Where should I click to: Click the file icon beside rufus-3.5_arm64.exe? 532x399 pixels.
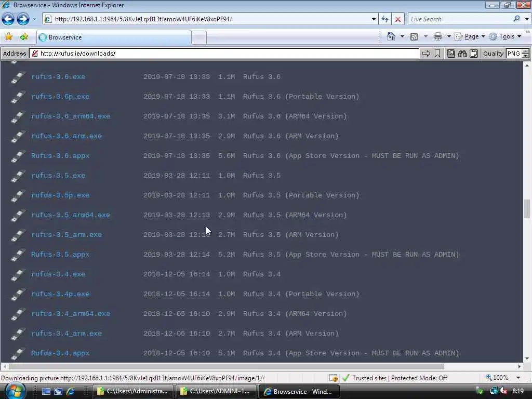pos(18,216)
